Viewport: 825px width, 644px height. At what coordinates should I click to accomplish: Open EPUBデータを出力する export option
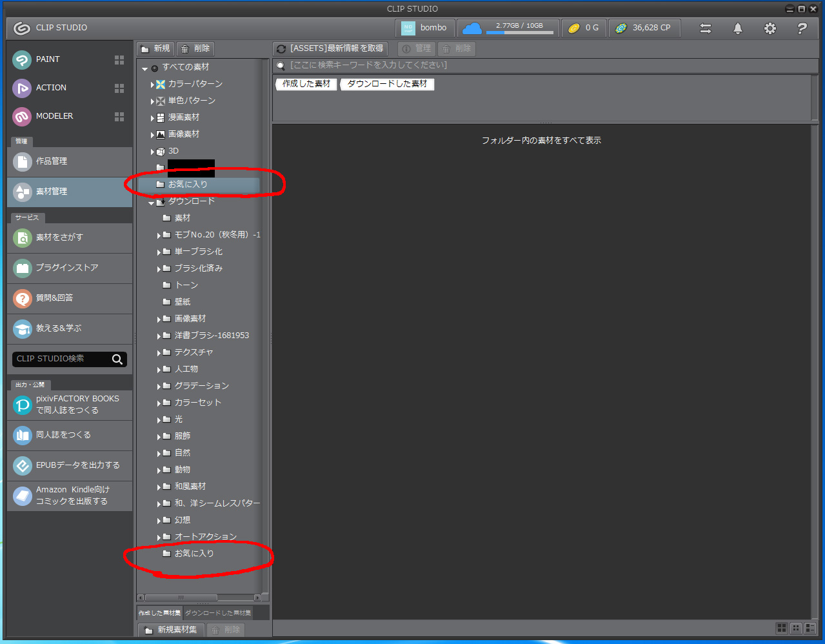(x=70, y=465)
